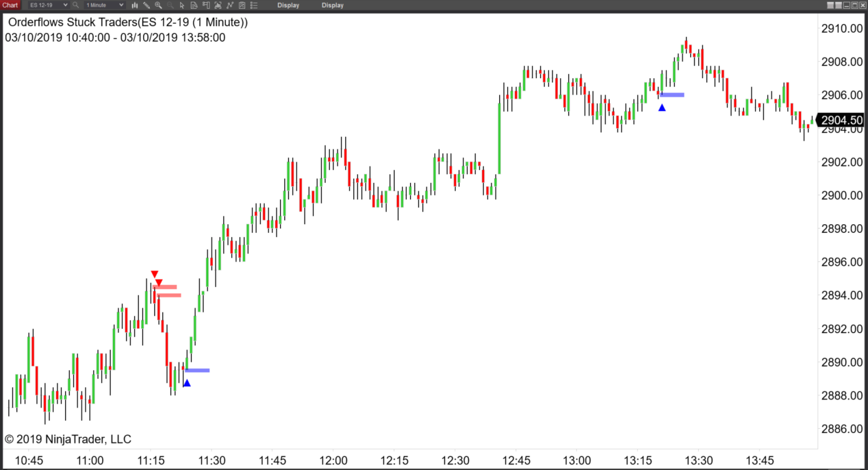Click the list-style properties icon in toolbar
Screen dimensions: 868x470
[x=254, y=5]
